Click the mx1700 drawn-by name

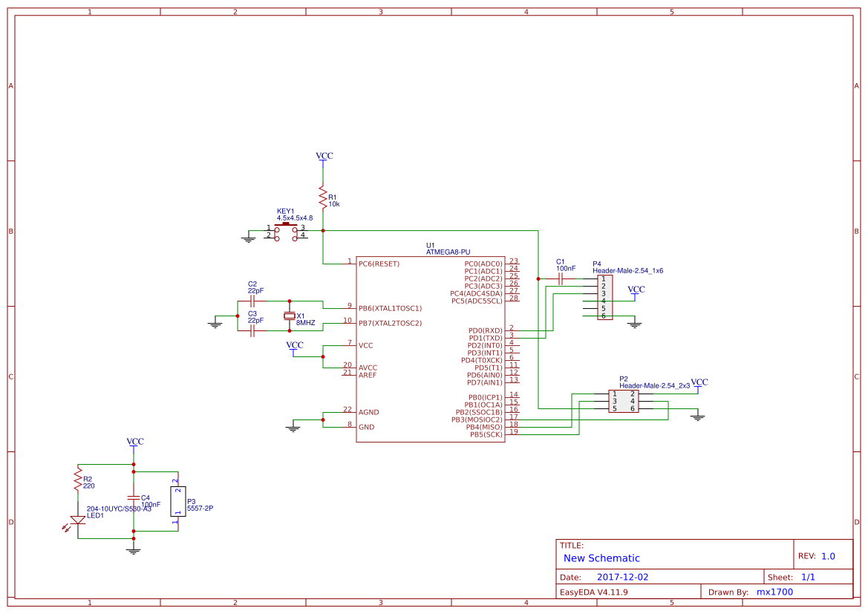tap(777, 592)
